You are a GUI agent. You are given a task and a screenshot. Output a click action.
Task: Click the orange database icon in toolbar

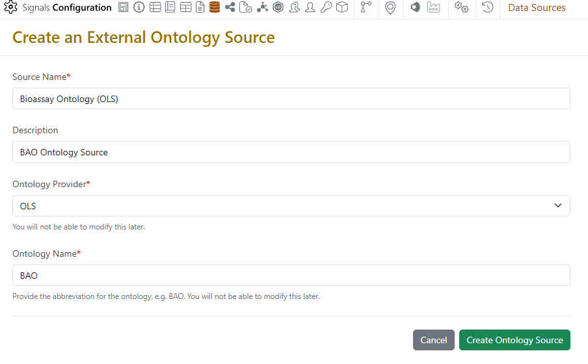tap(215, 8)
